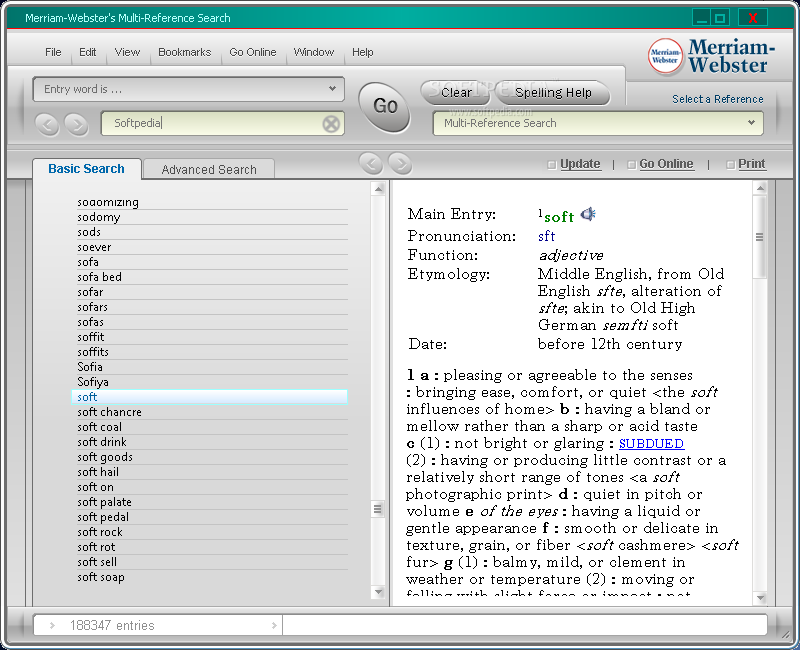Viewport: 800px width, 650px height.
Task: Select 'soft palate' in the word list
Action: coord(210,502)
